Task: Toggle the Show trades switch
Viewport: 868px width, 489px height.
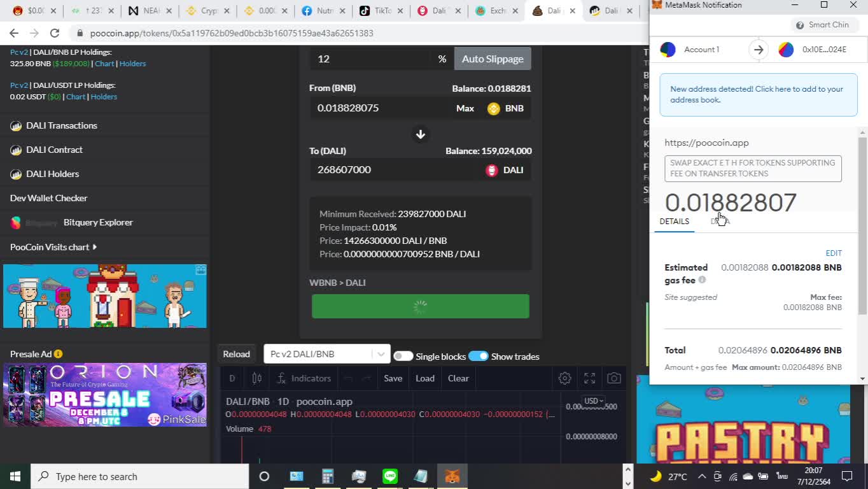Action: coord(478,356)
